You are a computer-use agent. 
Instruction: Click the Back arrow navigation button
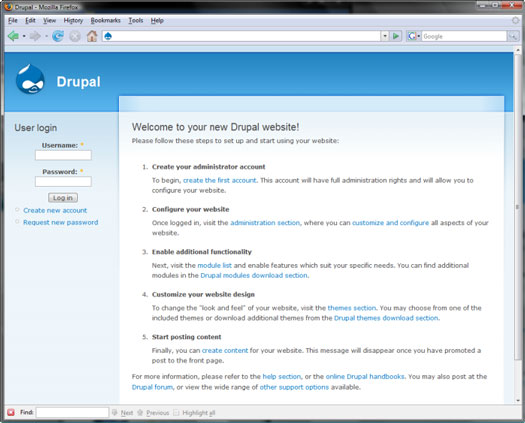tap(13, 36)
